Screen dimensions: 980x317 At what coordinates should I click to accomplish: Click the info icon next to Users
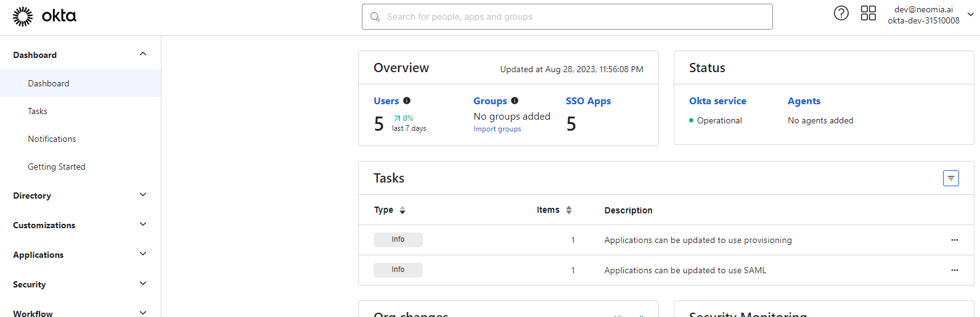click(x=407, y=101)
